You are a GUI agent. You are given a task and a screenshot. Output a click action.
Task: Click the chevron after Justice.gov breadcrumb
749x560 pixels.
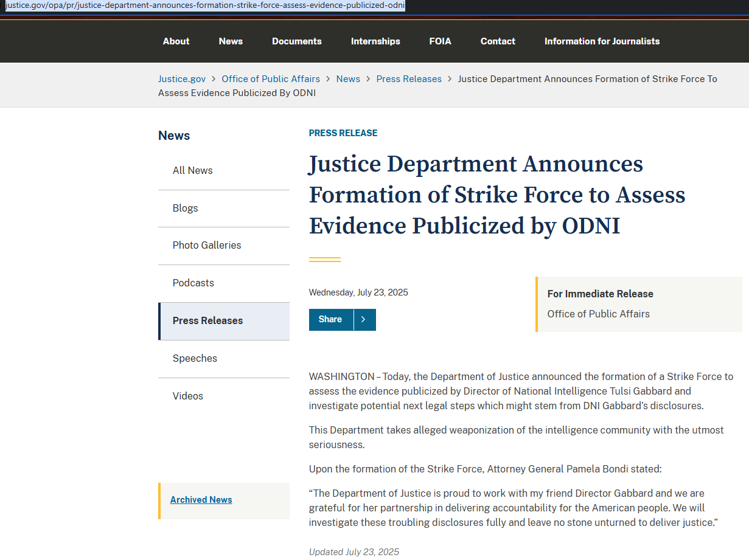(214, 79)
